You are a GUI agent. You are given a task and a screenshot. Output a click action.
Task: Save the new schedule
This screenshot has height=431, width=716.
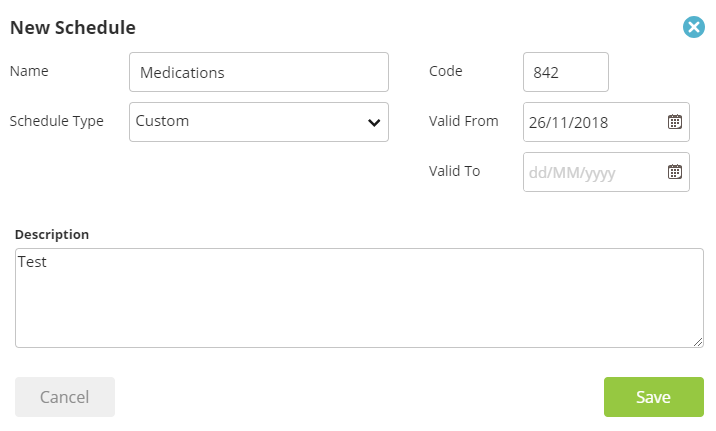coord(653,397)
